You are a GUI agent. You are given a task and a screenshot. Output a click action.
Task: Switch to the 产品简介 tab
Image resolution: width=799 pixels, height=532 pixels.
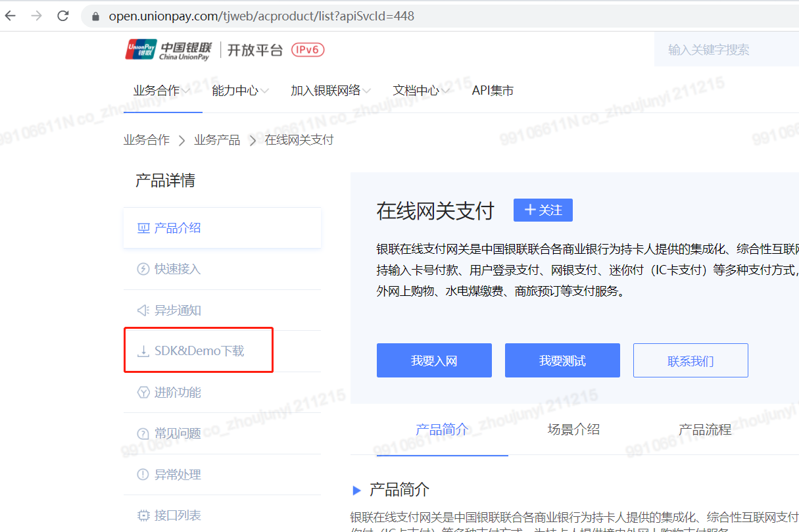(442, 430)
